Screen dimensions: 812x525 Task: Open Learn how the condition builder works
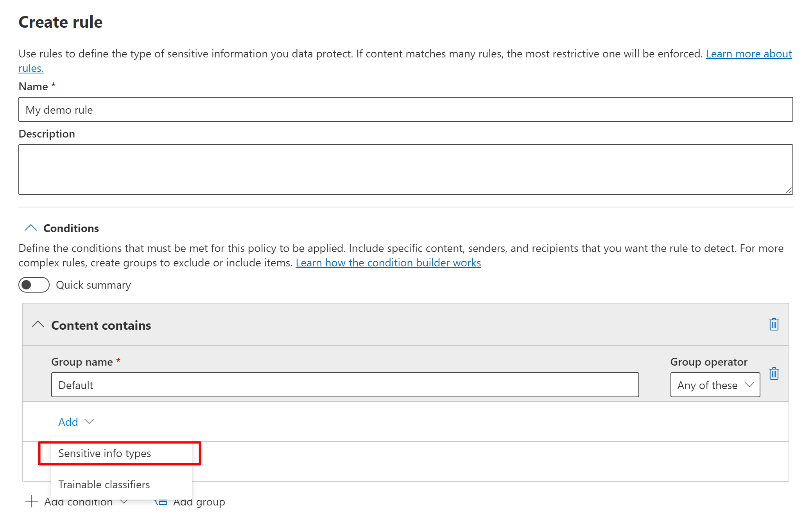(388, 262)
